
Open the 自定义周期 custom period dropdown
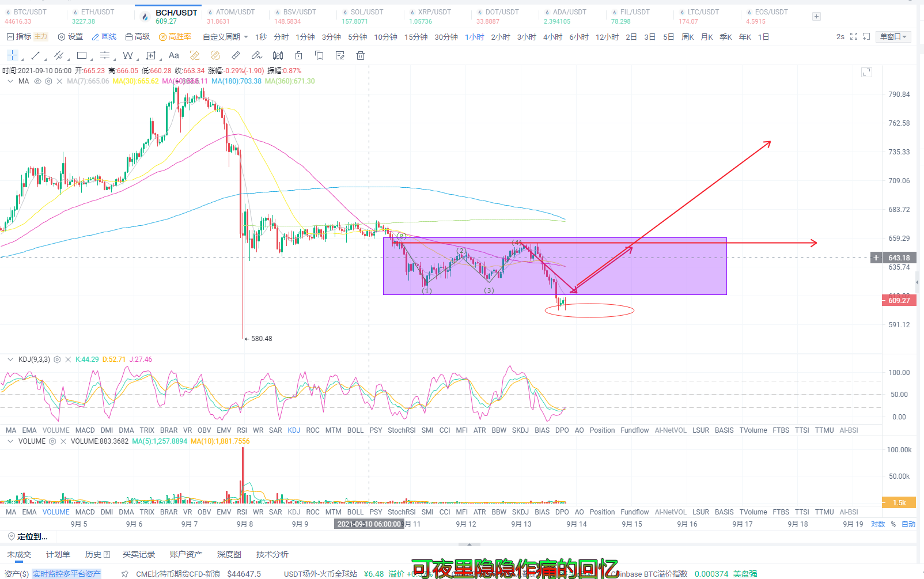(226, 37)
